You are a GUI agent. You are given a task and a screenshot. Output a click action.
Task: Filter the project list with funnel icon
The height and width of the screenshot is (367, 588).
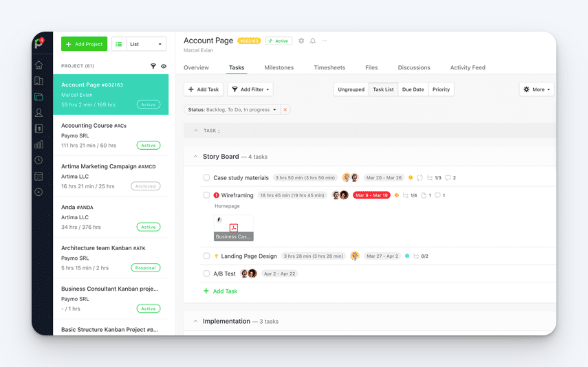(153, 66)
